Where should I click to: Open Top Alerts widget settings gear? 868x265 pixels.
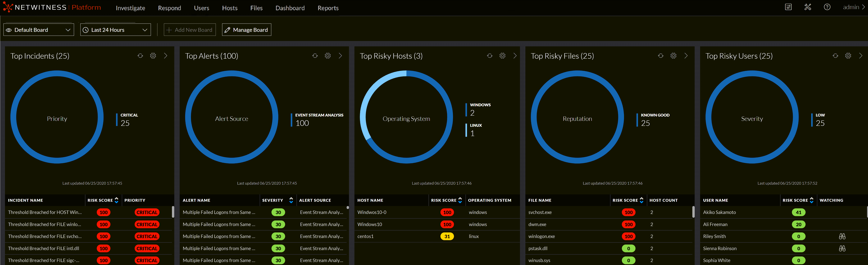coord(328,56)
